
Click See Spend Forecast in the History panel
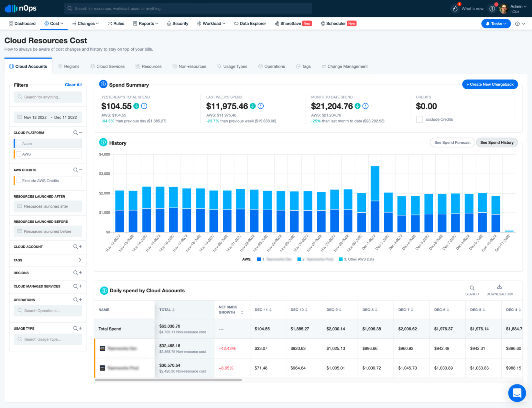pos(452,142)
